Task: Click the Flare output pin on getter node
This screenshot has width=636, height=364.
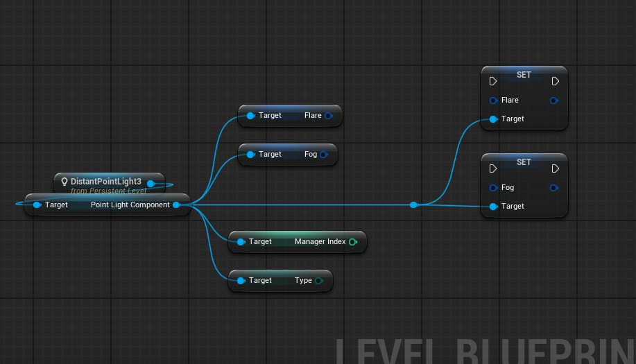Action: [x=329, y=116]
